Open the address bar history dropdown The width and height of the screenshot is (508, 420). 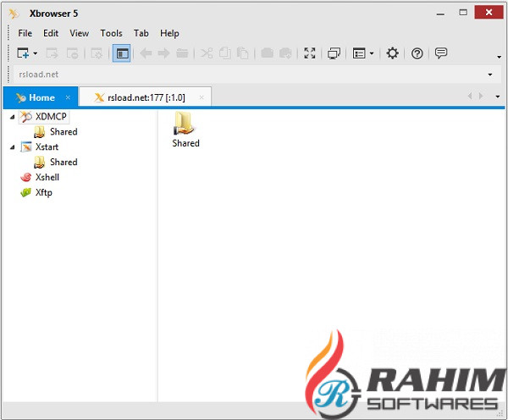(490, 75)
